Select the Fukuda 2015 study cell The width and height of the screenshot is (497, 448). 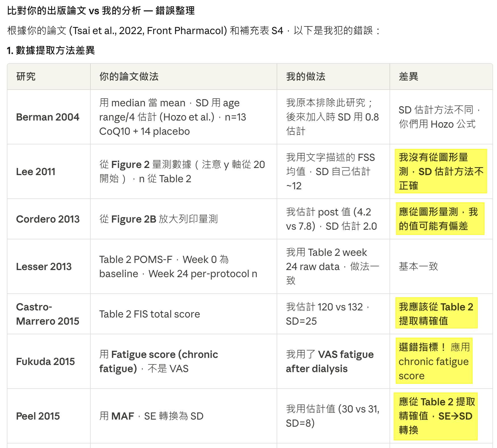pyautogui.click(x=45, y=362)
